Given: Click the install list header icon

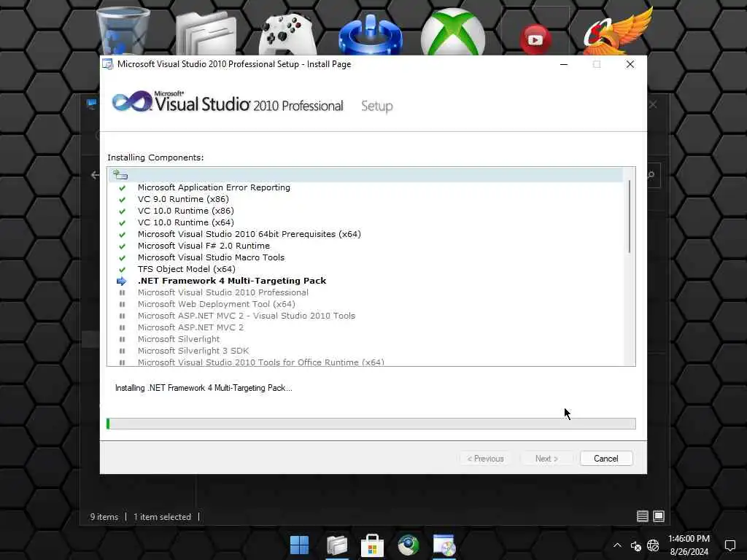Looking at the screenshot, I should coord(120,175).
